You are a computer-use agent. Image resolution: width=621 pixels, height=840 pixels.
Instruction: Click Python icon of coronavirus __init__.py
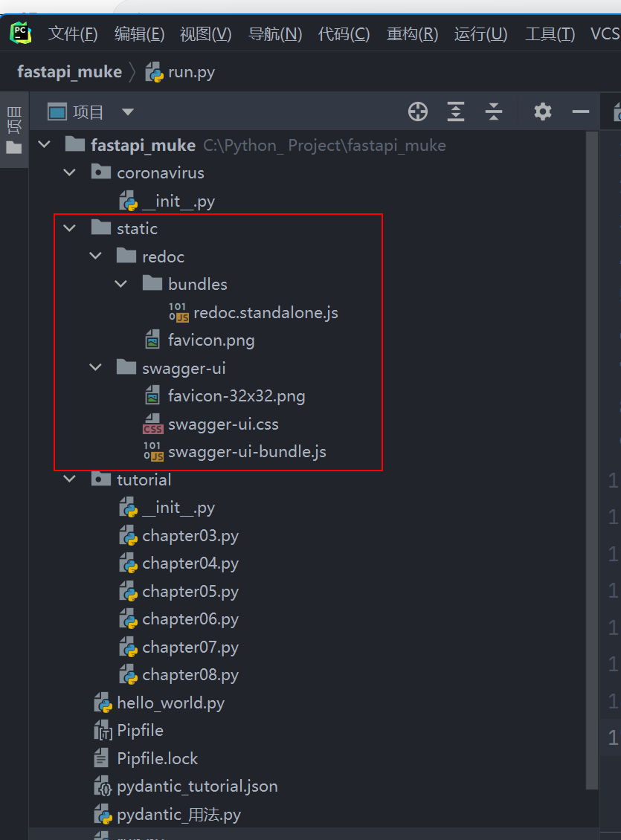(129, 201)
